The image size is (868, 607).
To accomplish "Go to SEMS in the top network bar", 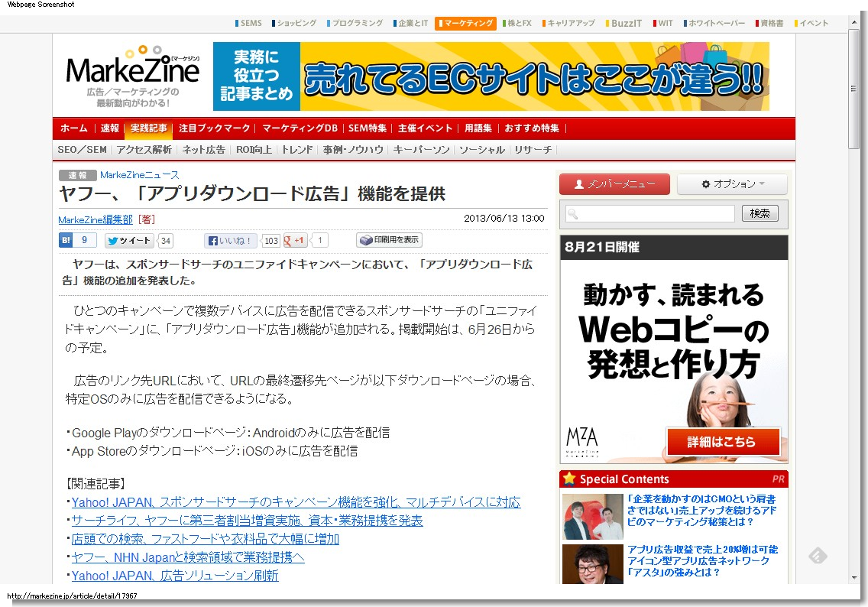I will pyautogui.click(x=248, y=23).
